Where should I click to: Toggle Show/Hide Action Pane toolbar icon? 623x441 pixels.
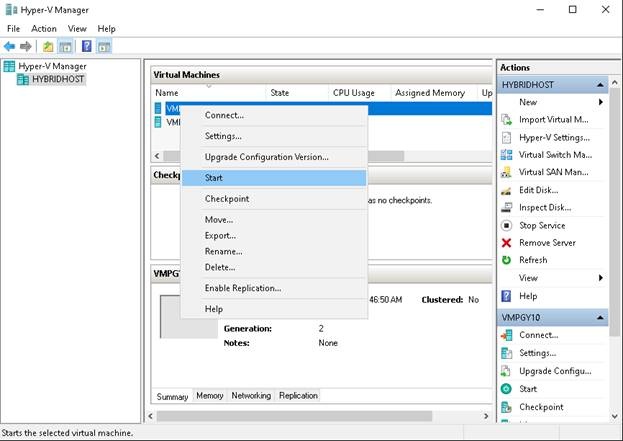[x=104, y=46]
